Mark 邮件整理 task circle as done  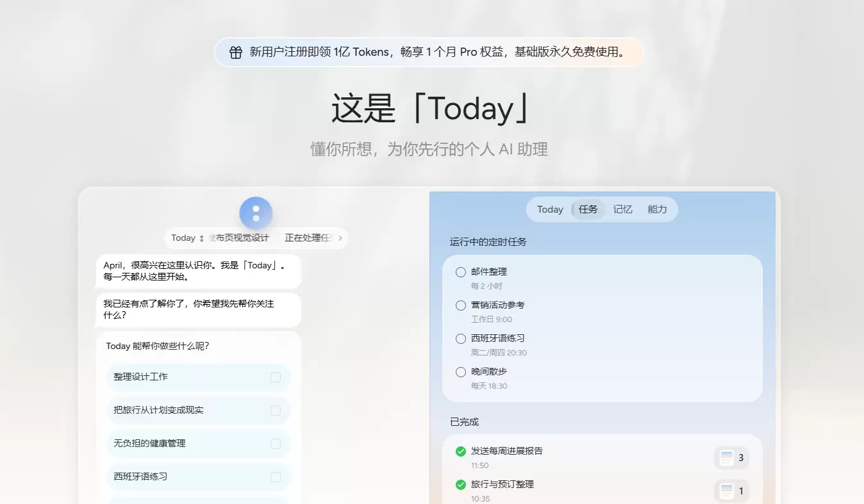tap(460, 272)
